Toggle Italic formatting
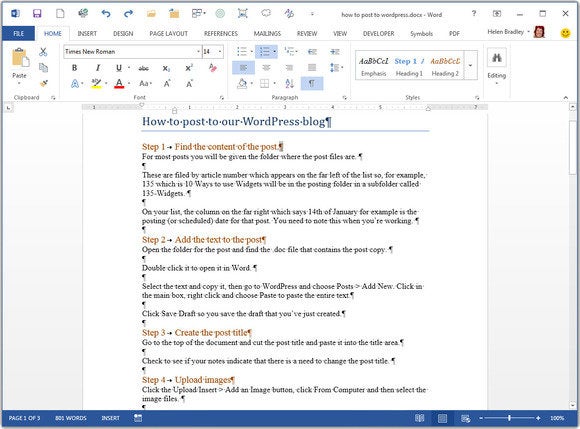Image resolution: width=580 pixels, height=429 pixels. 98,68
